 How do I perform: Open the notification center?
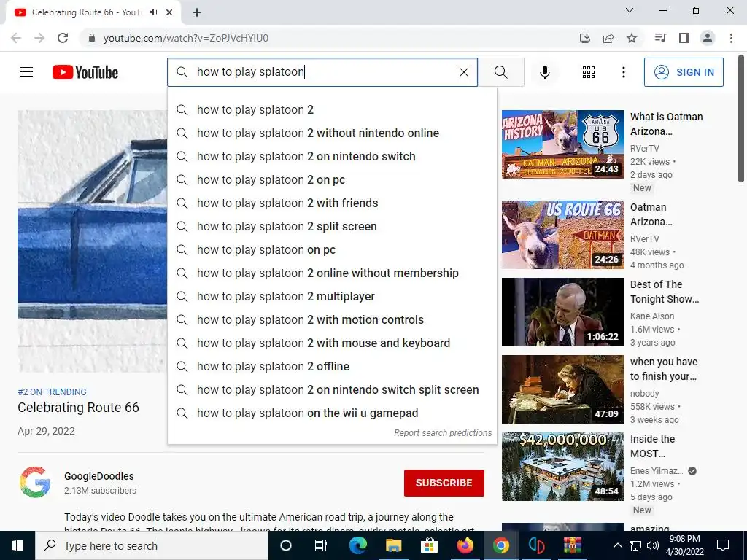pos(723,545)
